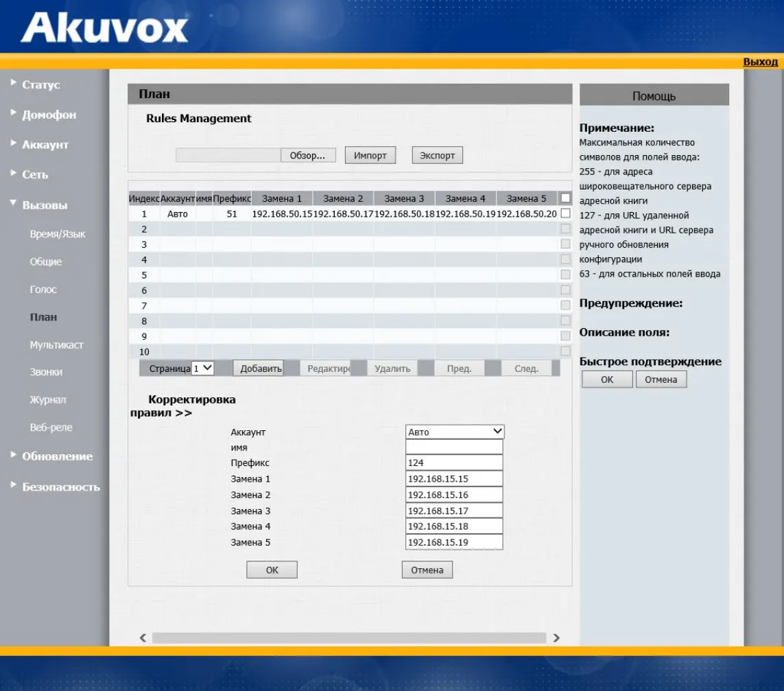
Task: Click the right scroll arrow of the horizontal scrollbar
Action: point(556,637)
